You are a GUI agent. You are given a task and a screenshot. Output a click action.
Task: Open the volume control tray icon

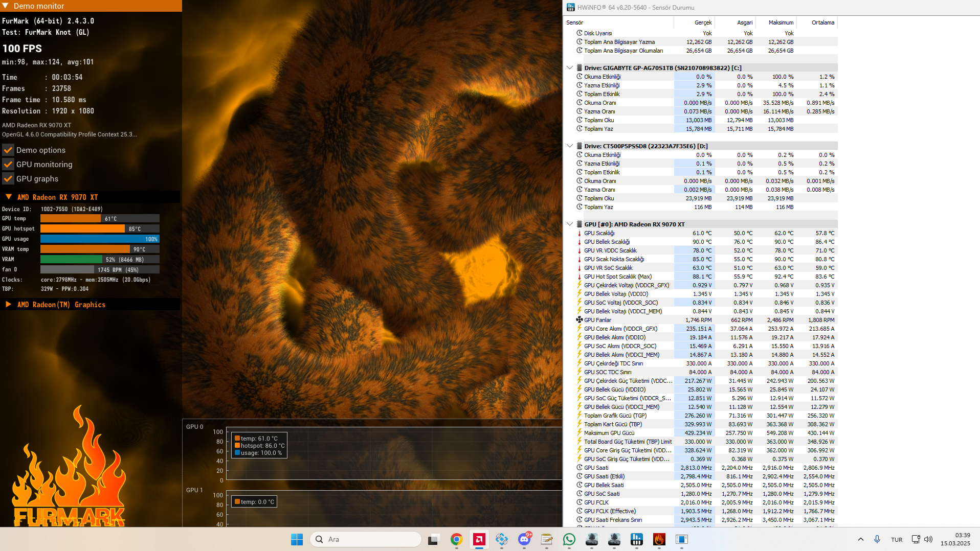click(928, 539)
